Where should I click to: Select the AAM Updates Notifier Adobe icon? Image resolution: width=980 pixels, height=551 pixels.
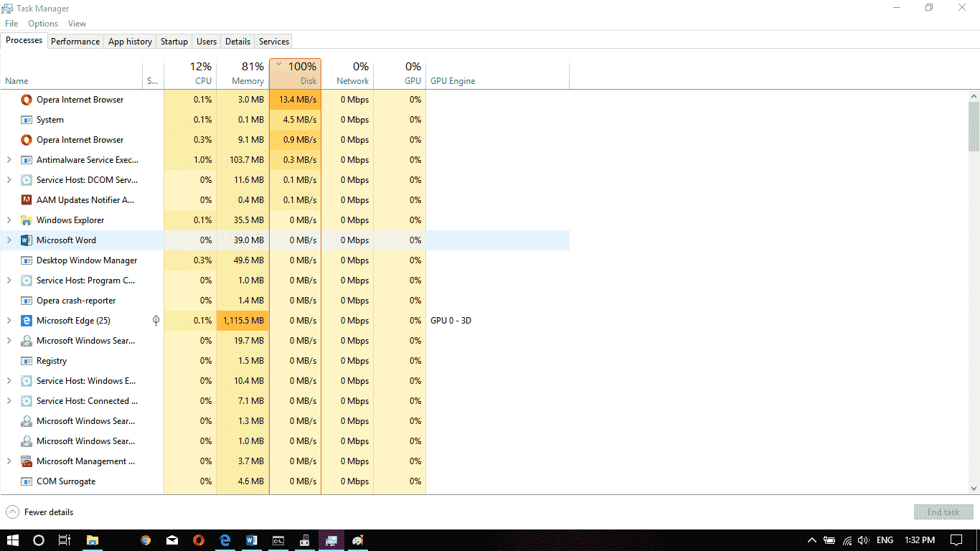point(27,200)
